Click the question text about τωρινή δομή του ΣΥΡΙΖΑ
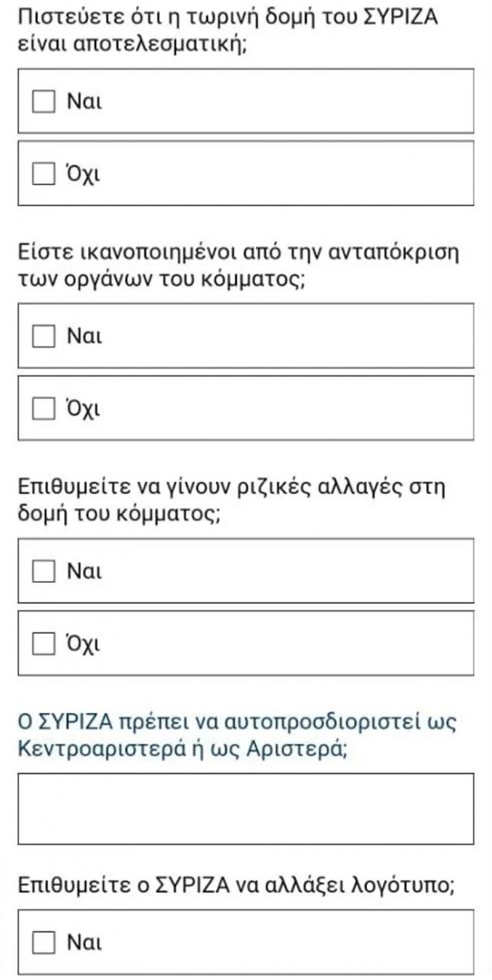The width and height of the screenshot is (492, 980). [229, 30]
